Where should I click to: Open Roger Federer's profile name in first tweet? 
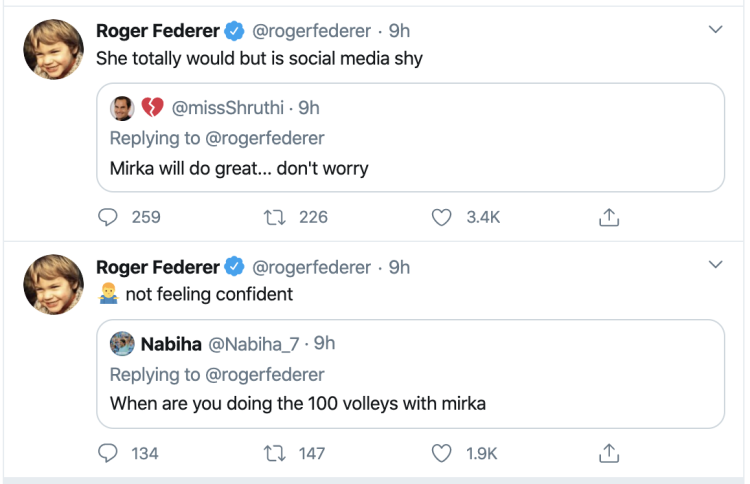(157, 31)
